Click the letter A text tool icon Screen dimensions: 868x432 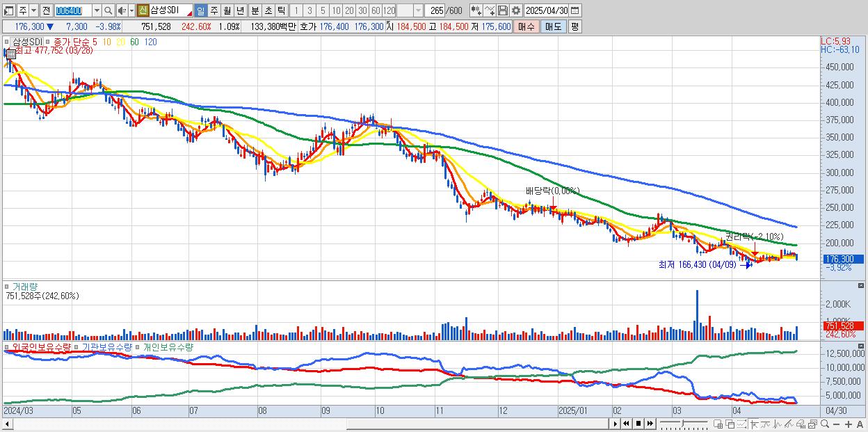(860, 424)
